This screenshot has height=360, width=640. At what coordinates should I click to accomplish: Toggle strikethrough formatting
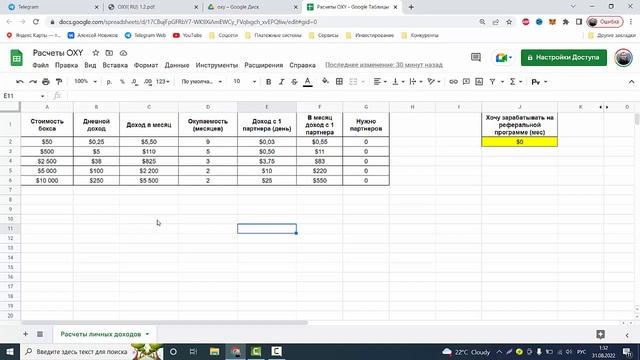click(294, 82)
